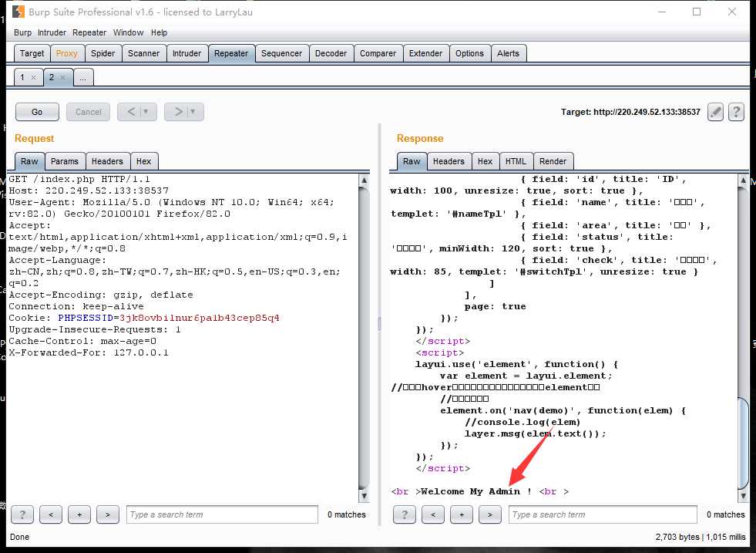Click the PHPSESSID cookie value
The width and height of the screenshot is (756, 553).
200,318
